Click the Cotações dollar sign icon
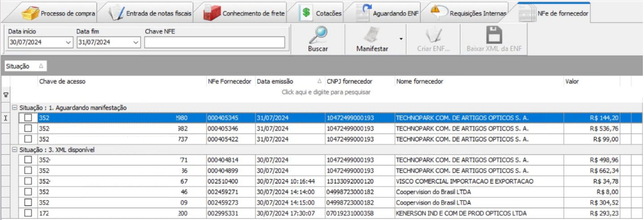The height and width of the screenshot is (220, 644). pos(306,13)
